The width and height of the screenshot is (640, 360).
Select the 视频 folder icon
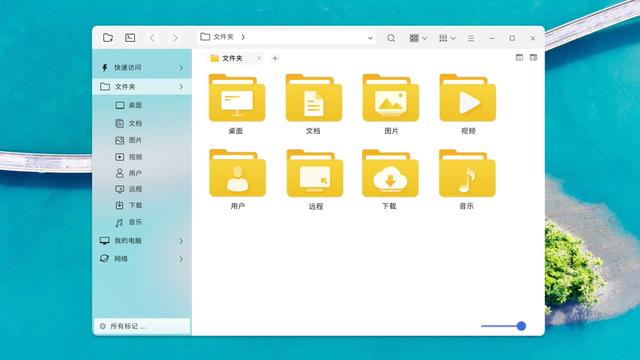tap(467, 98)
